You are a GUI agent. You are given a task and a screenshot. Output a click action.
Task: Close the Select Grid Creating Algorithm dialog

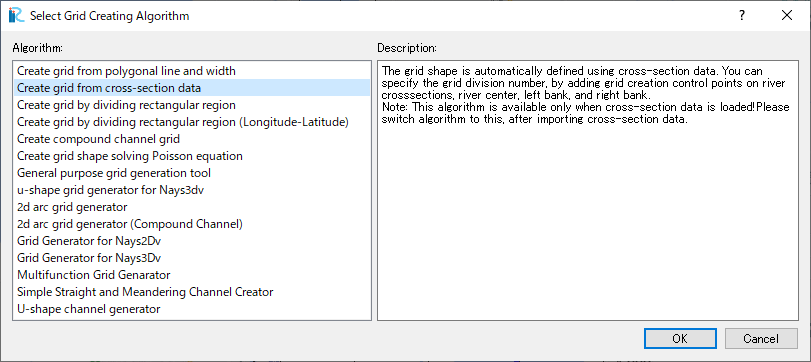tap(787, 16)
